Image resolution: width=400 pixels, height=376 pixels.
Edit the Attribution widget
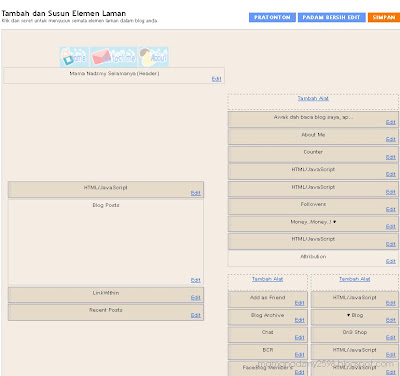[x=391, y=261]
